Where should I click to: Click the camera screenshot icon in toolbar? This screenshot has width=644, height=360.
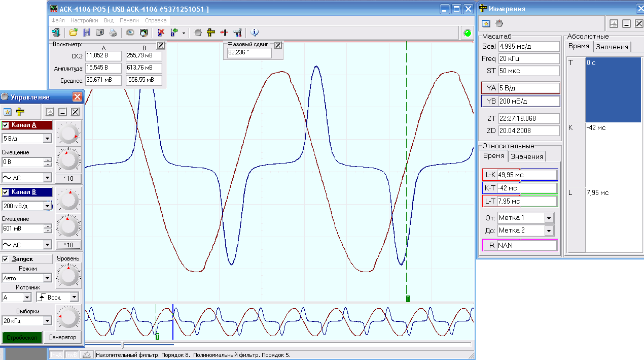point(100,32)
